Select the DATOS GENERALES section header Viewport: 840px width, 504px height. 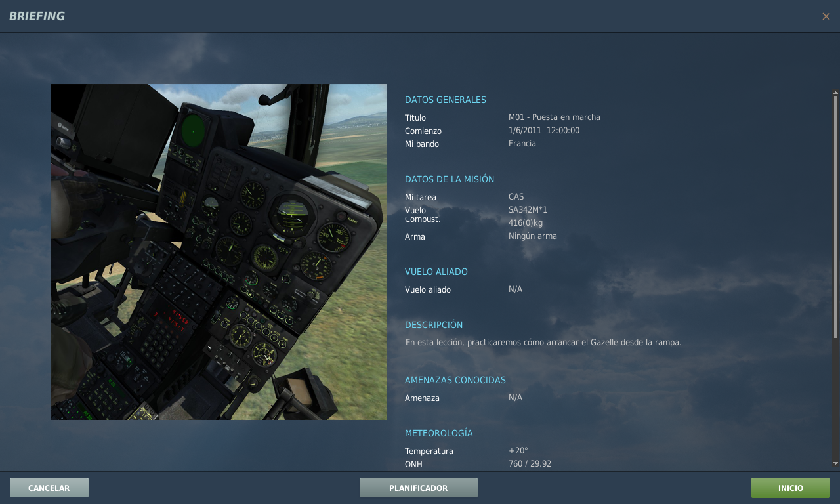coord(445,100)
